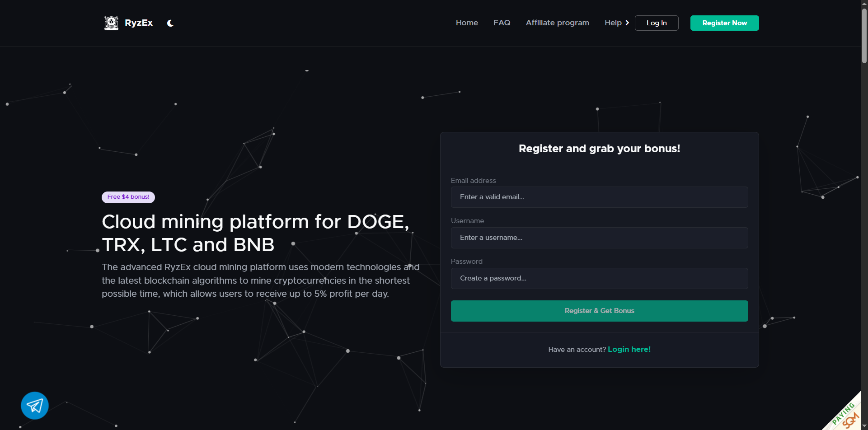868x430 pixels.
Task: Open the Help dropdown menu
Action: pyautogui.click(x=613, y=23)
